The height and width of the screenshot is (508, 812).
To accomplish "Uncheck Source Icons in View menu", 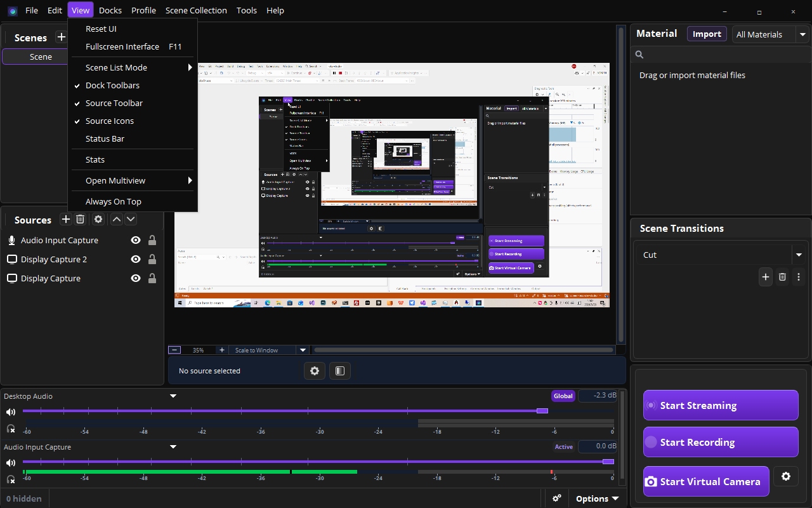I will pos(133,121).
